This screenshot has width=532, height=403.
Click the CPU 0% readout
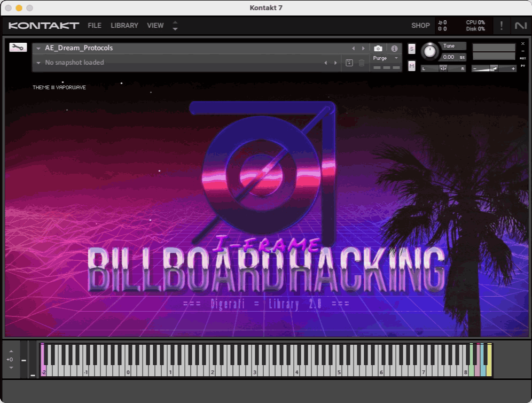(475, 22)
